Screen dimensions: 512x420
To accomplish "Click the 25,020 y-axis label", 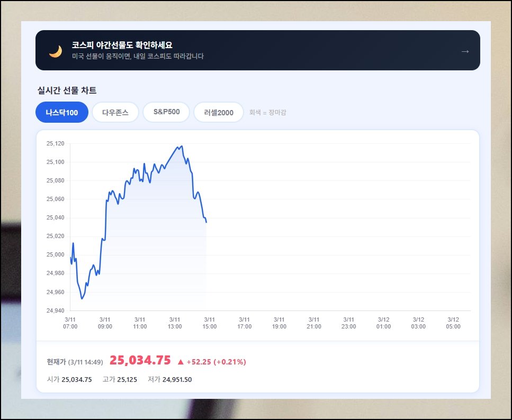I will [x=56, y=236].
